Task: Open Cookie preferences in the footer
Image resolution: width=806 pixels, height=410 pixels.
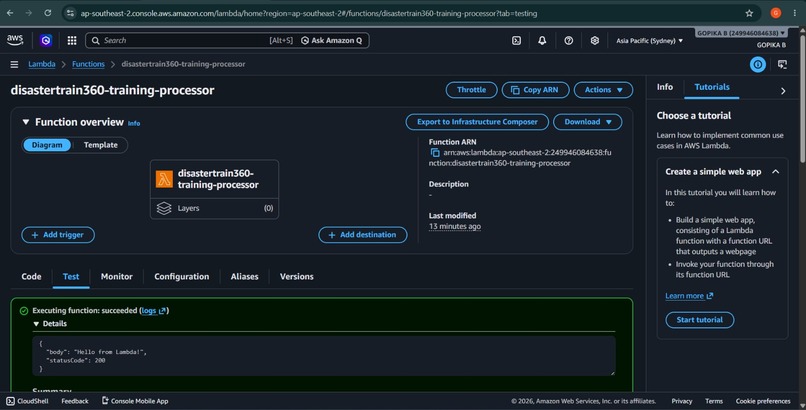Action: point(763,401)
